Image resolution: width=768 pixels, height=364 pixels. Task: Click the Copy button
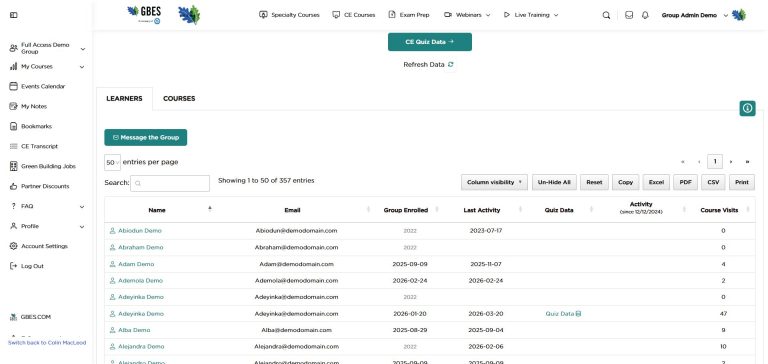(x=625, y=182)
